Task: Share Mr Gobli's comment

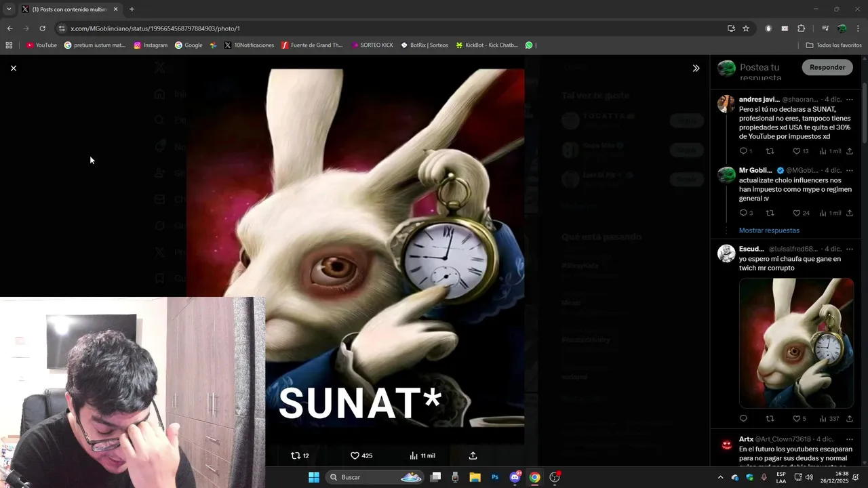Action: [x=849, y=213]
